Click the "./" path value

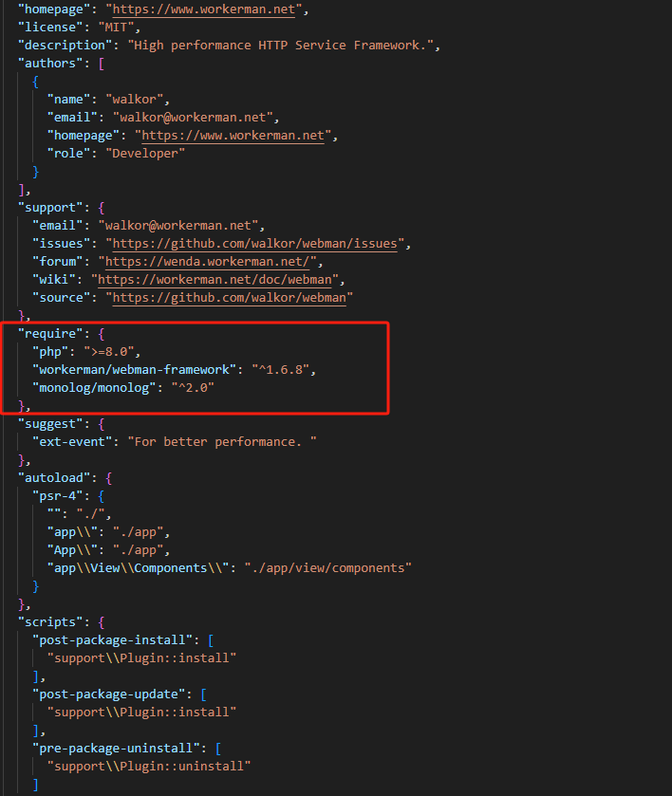(x=90, y=513)
